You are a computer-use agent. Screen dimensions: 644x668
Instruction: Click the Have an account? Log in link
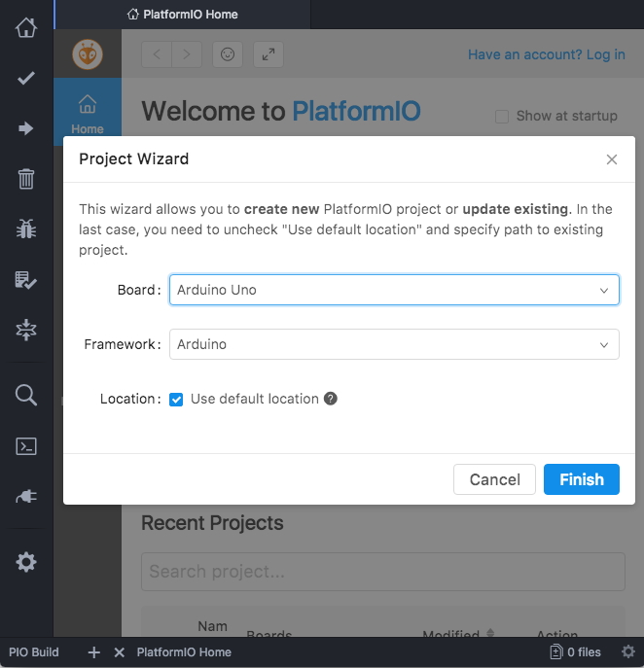click(x=546, y=54)
